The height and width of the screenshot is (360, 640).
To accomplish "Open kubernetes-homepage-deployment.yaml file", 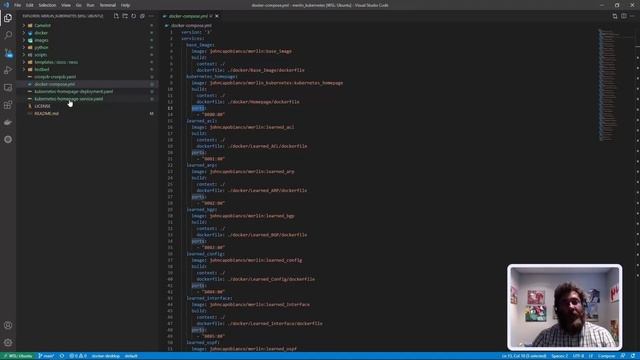I will tap(73, 91).
